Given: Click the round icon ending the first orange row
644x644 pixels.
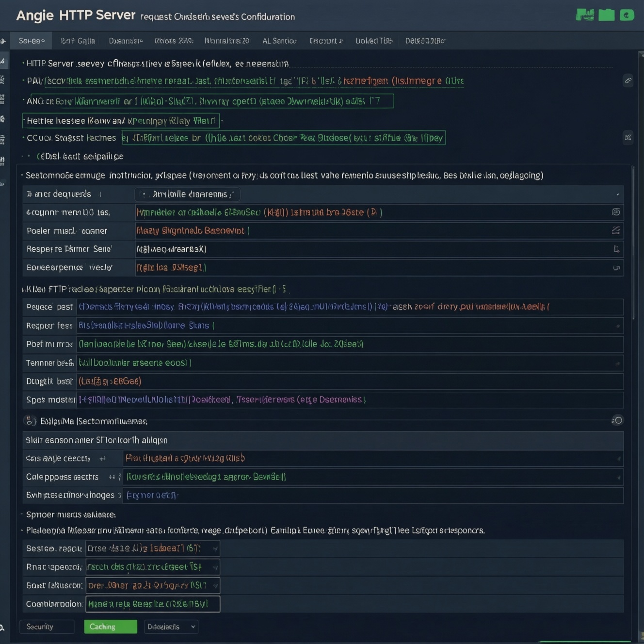Looking at the screenshot, I should [x=616, y=212].
